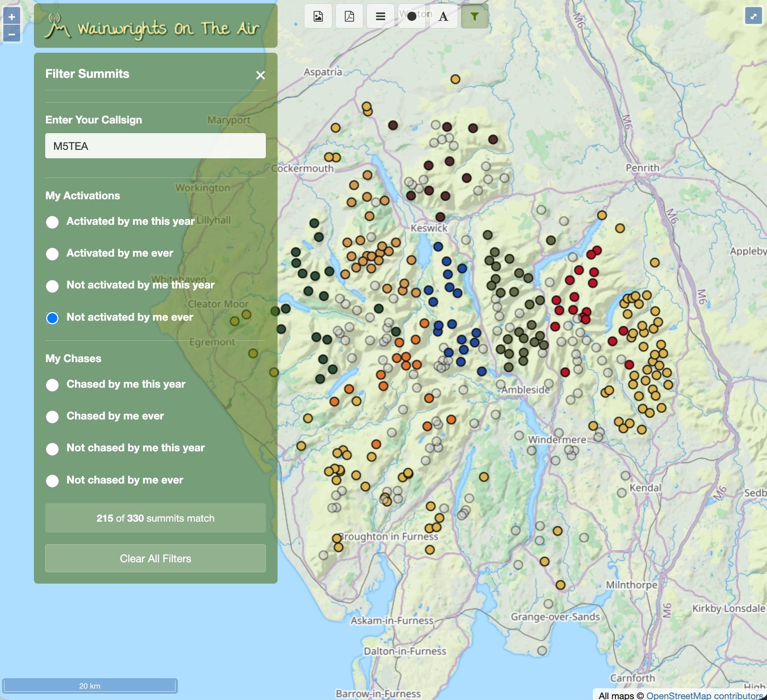
Task: Enable 'Chased by me ever' filter
Action: coord(52,417)
